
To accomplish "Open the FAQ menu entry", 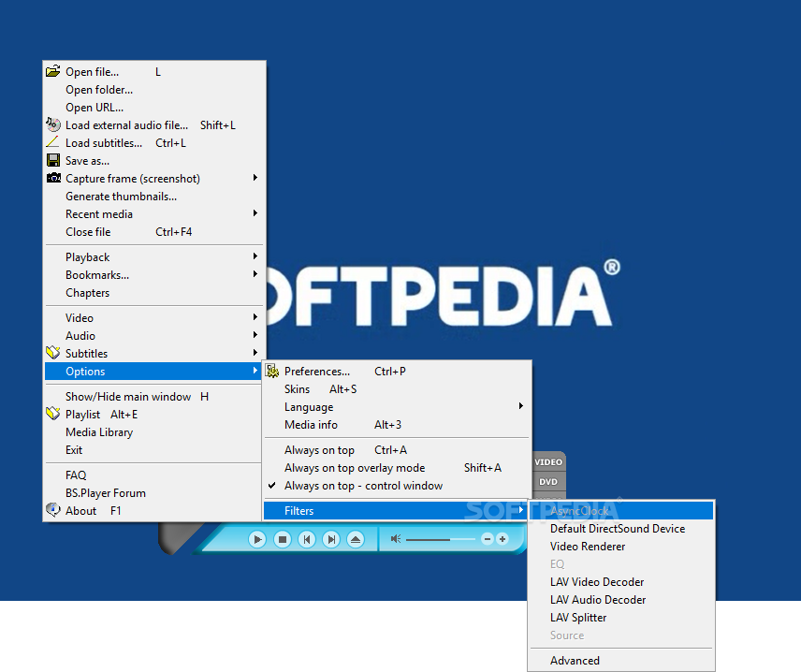I will [154, 475].
